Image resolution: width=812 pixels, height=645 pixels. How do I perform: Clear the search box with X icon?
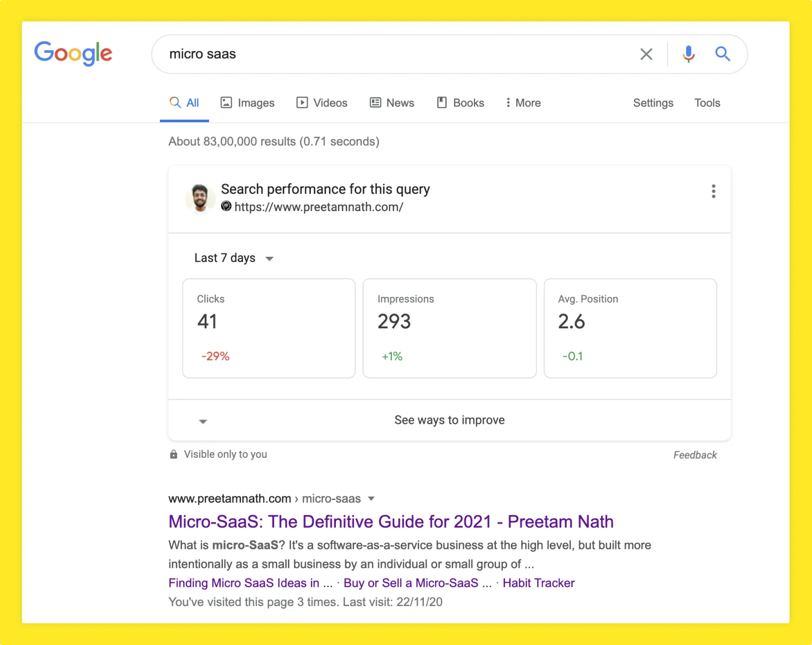tap(646, 54)
